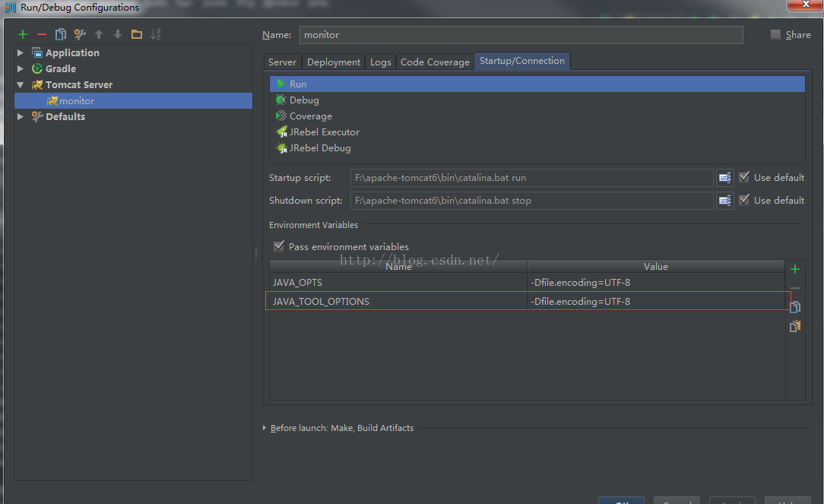Focus the Startup script path field
Viewport: 824px width, 504px height.
[x=531, y=178]
